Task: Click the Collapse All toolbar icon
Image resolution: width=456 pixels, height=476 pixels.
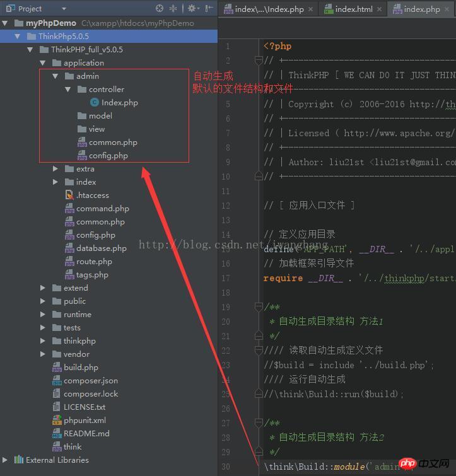Action: coord(173,8)
